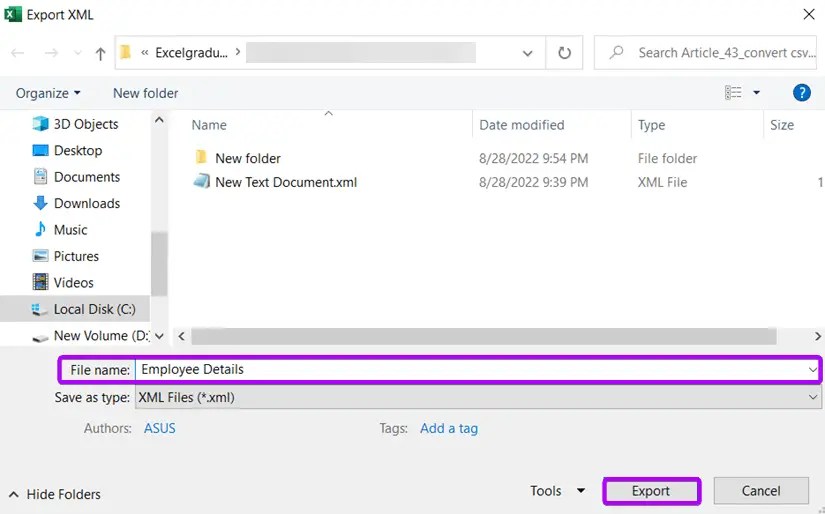Expand the address bar history dropdown
Screen dimensions: 825x514
pyautogui.click(x=527, y=53)
